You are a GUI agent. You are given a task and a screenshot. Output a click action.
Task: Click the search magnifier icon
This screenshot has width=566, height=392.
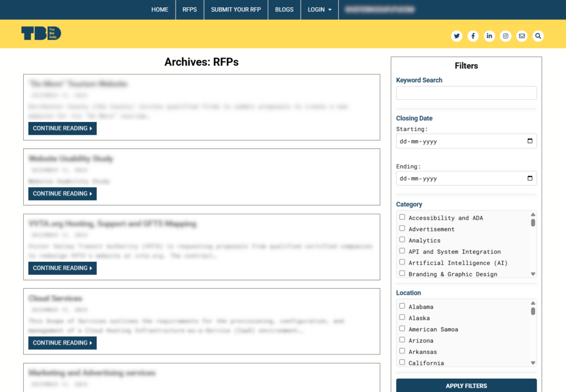[538, 36]
